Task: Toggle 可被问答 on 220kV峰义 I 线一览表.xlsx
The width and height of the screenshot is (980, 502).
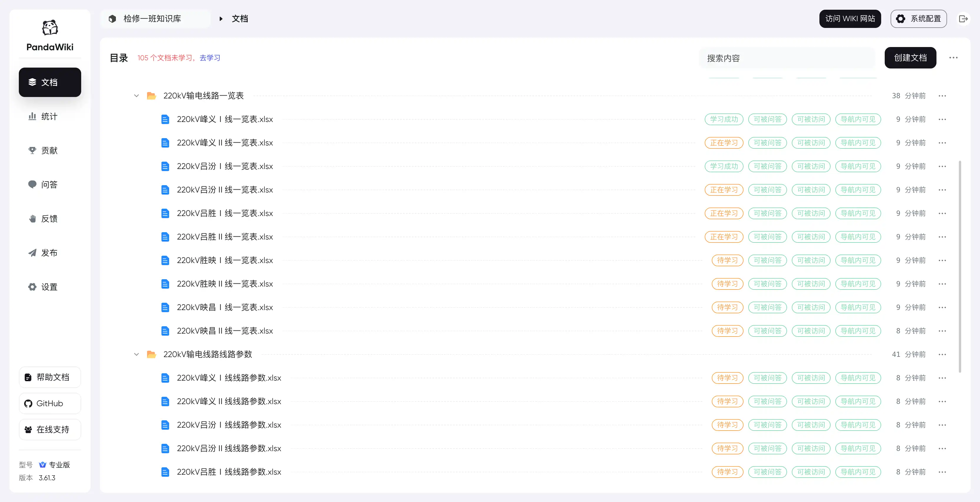Action: pos(767,119)
